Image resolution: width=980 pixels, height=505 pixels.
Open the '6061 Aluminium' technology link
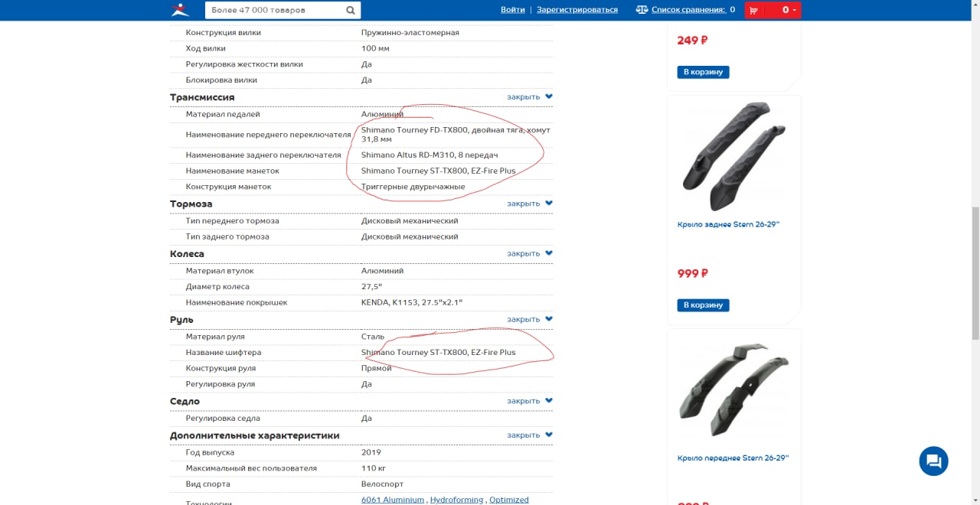coord(393,500)
